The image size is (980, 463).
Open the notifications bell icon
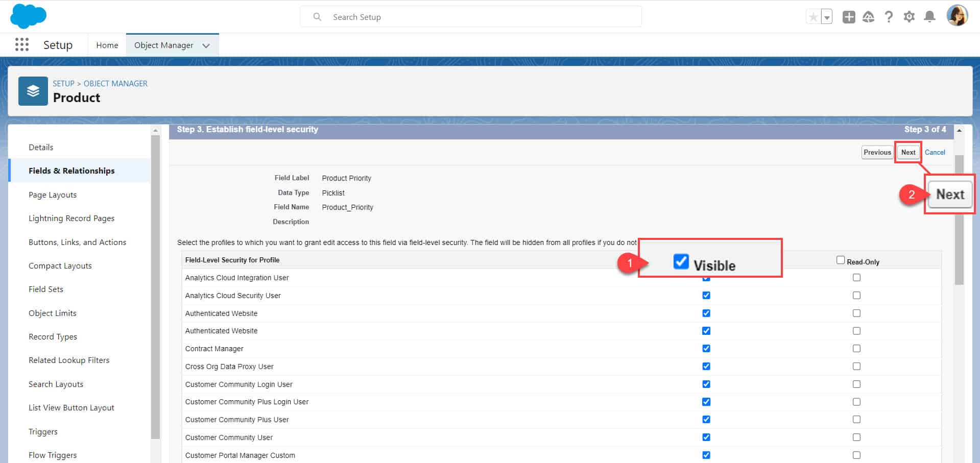pos(929,16)
